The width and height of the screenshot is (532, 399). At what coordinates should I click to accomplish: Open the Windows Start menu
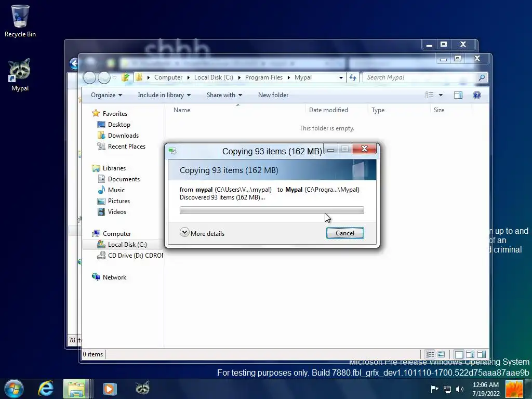(14, 389)
